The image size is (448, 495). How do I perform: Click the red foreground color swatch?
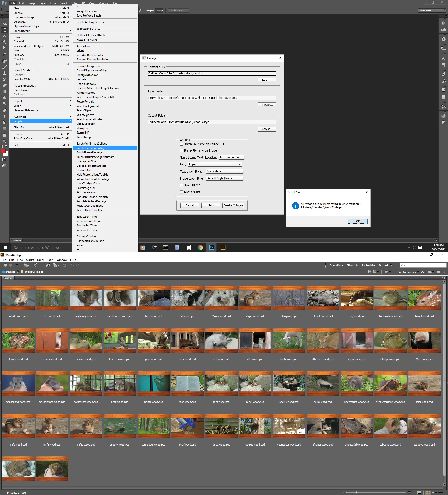3,151
